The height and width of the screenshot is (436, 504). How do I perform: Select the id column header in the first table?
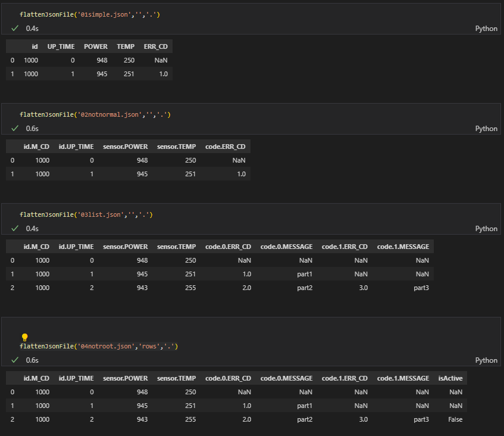pyautogui.click(x=35, y=46)
